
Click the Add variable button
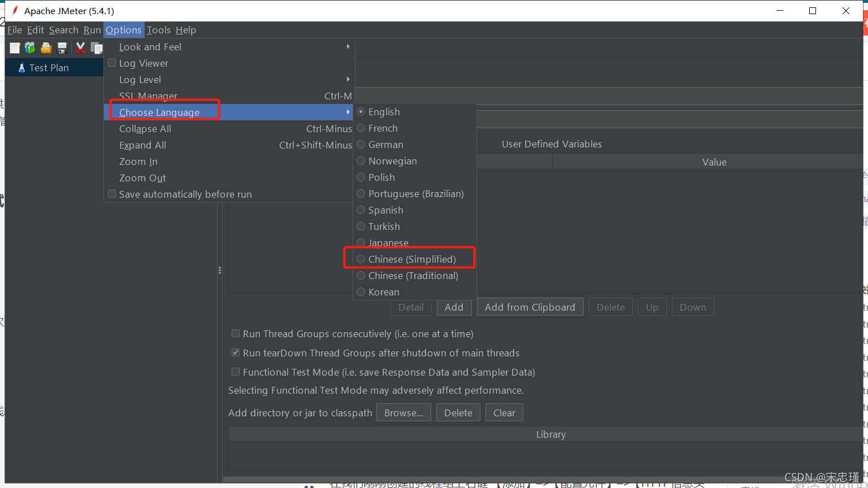pyautogui.click(x=454, y=307)
